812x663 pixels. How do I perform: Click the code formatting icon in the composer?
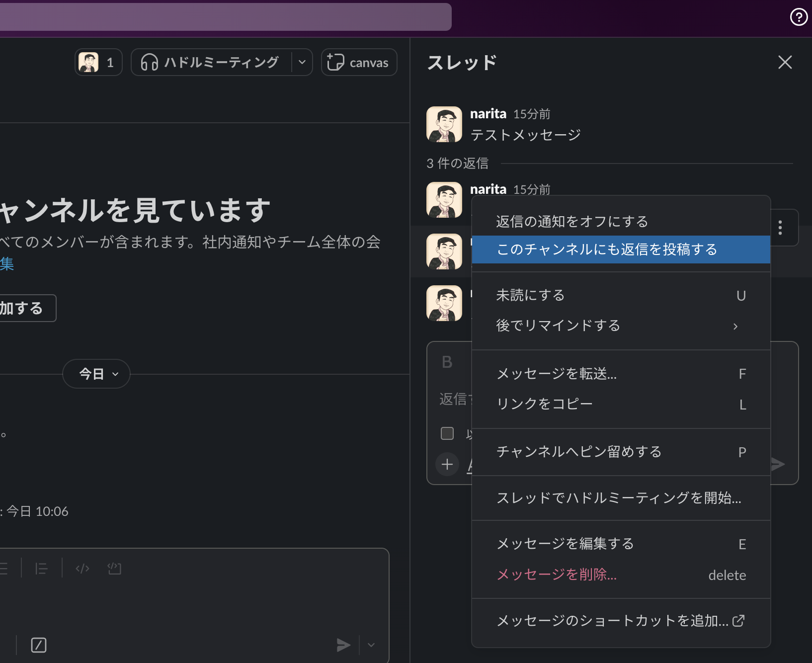pyautogui.click(x=81, y=568)
